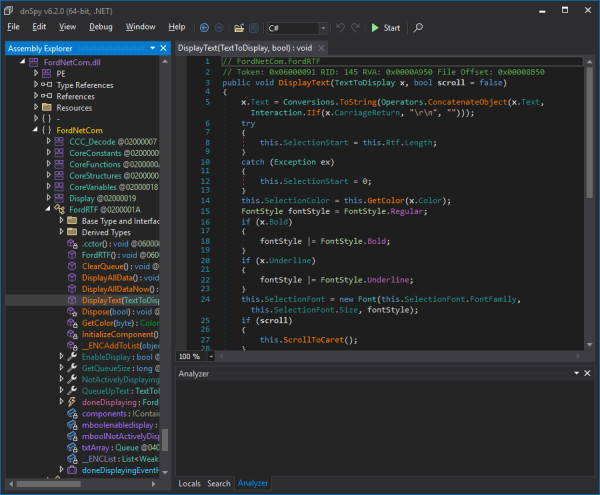Click the navigate forward arrow icon

[219, 28]
